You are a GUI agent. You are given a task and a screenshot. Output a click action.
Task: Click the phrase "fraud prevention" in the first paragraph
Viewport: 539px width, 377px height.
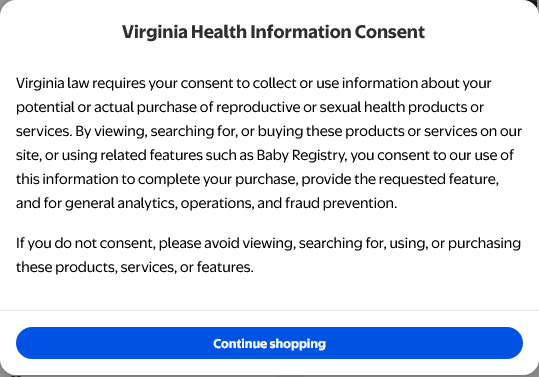341,203
